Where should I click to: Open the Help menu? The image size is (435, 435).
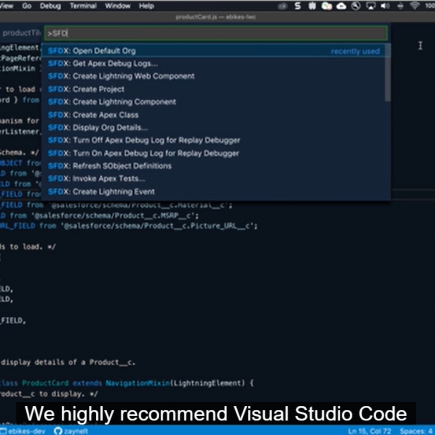(x=146, y=6)
